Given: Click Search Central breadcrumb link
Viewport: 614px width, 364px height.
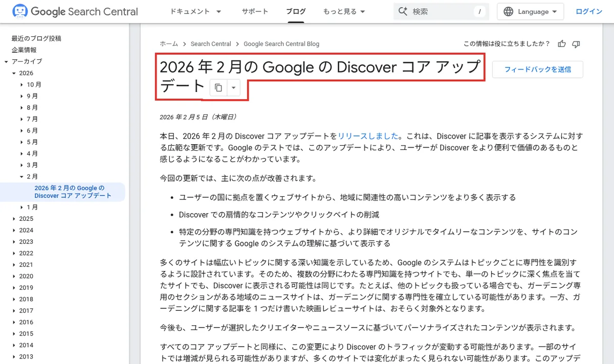Looking at the screenshot, I should [x=211, y=44].
